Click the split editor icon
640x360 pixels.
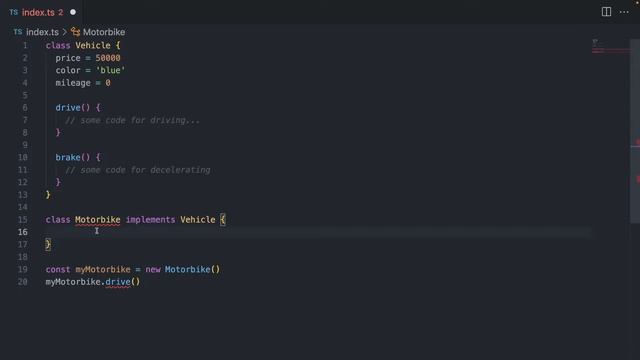pyautogui.click(x=606, y=12)
